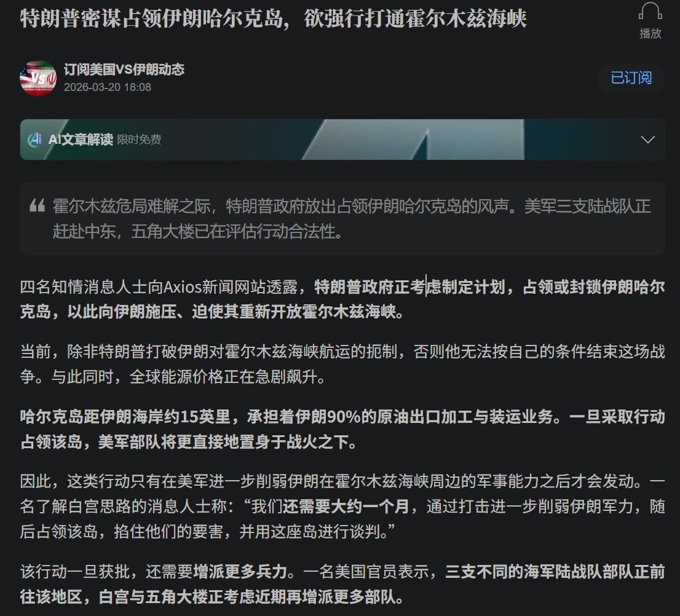680x616 pixels.
Task: Click the paragraph starting 因此，这类行动只有
Action: pos(342,507)
